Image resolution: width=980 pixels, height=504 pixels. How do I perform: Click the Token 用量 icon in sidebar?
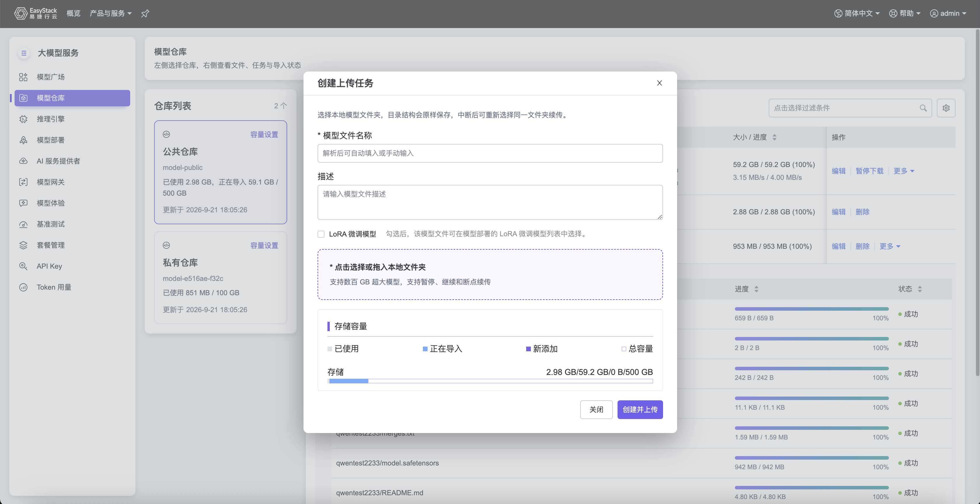tap(23, 287)
